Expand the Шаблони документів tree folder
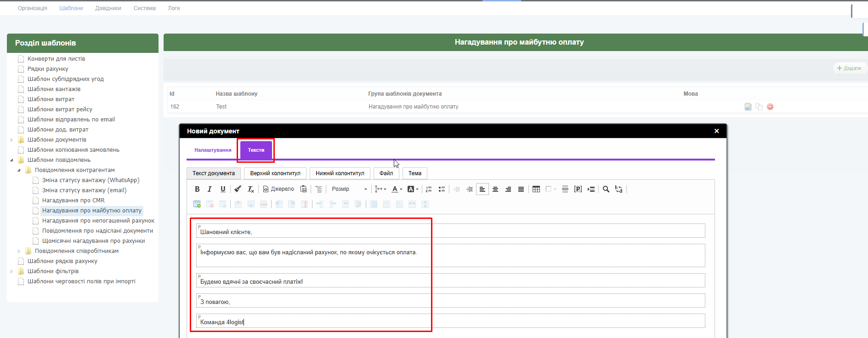 click(x=12, y=140)
